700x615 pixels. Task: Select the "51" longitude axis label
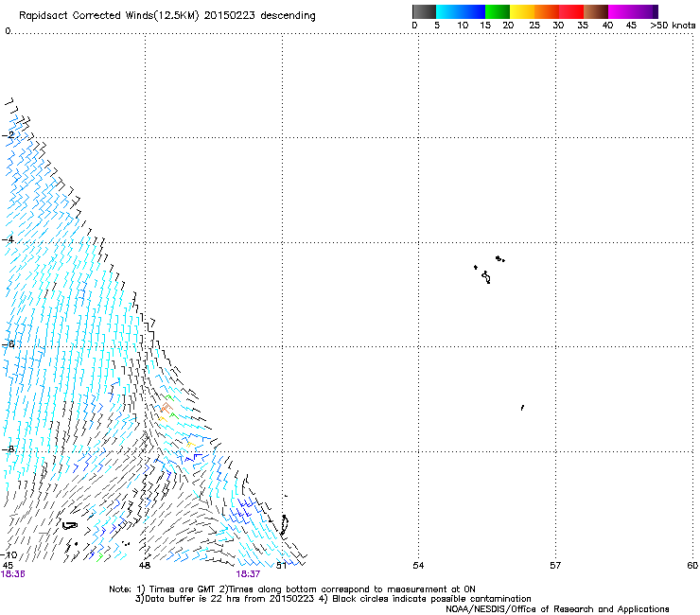[x=281, y=566]
